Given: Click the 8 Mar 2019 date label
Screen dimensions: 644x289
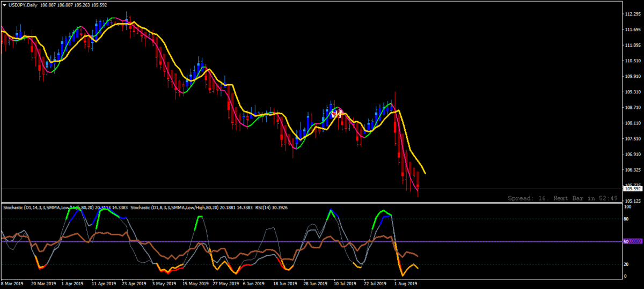Looking at the screenshot, I should pyautogui.click(x=12, y=283).
